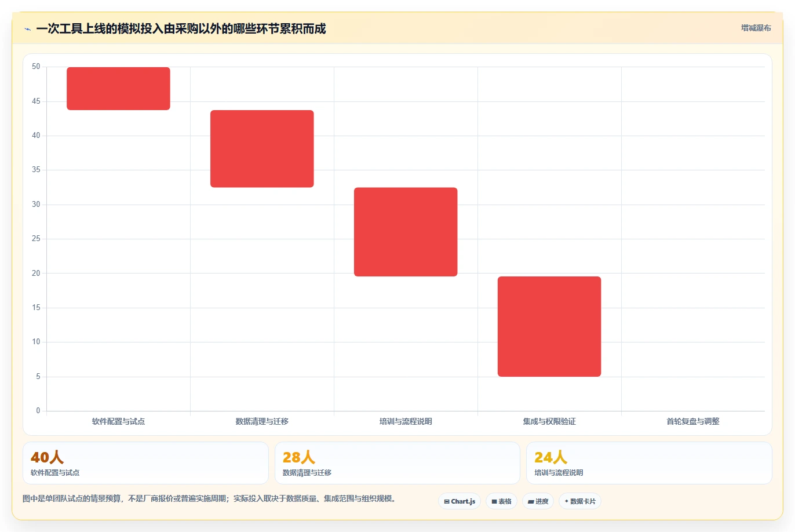Click the red bar above 集成与权限验证
Viewport: 795px width, 532px height.
[x=549, y=327]
